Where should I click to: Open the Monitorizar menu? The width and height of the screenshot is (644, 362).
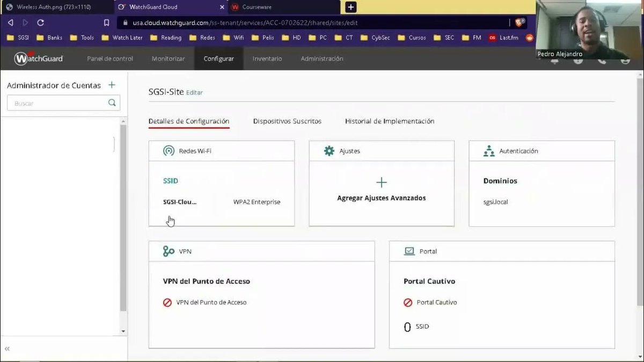pyautogui.click(x=169, y=58)
